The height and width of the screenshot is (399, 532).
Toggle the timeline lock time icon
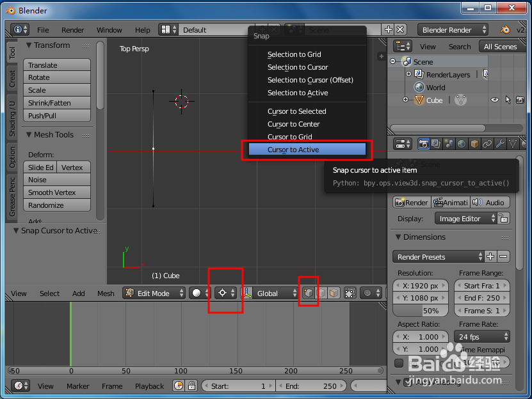point(191,386)
